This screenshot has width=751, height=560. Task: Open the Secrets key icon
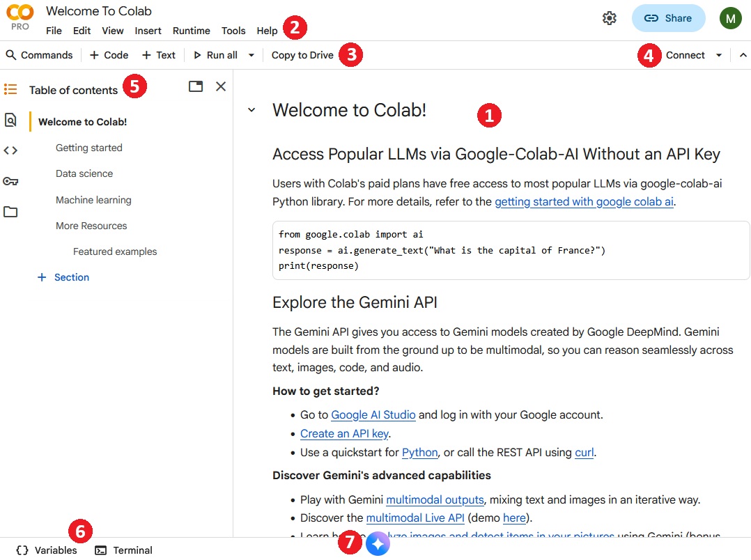[x=10, y=181]
